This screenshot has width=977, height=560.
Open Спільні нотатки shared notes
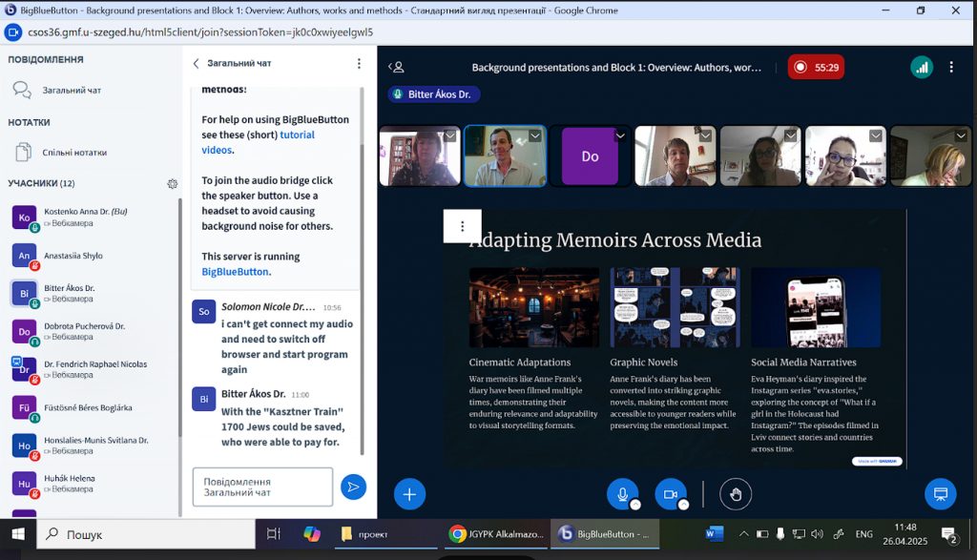click(74, 152)
